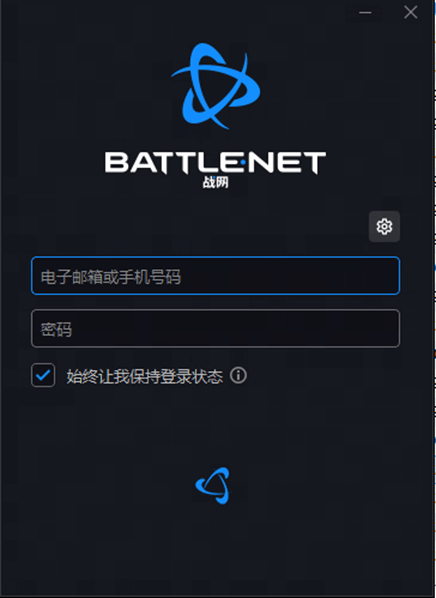Click the blank area below the checkbox
The image size is (436, 598).
click(216, 423)
